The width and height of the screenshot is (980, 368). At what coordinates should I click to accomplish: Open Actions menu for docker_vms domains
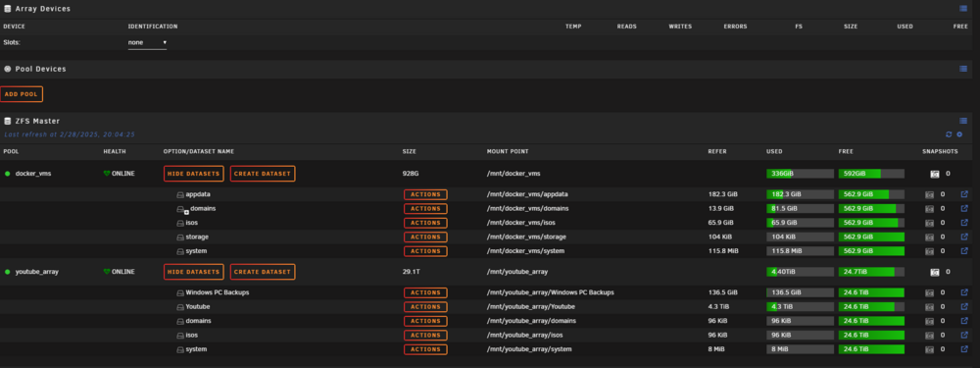(425, 208)
